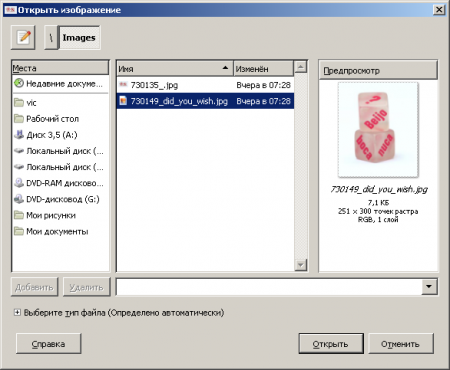Open the Мои документы folder
The image size is (450, 370).
[x=60, y=231]
